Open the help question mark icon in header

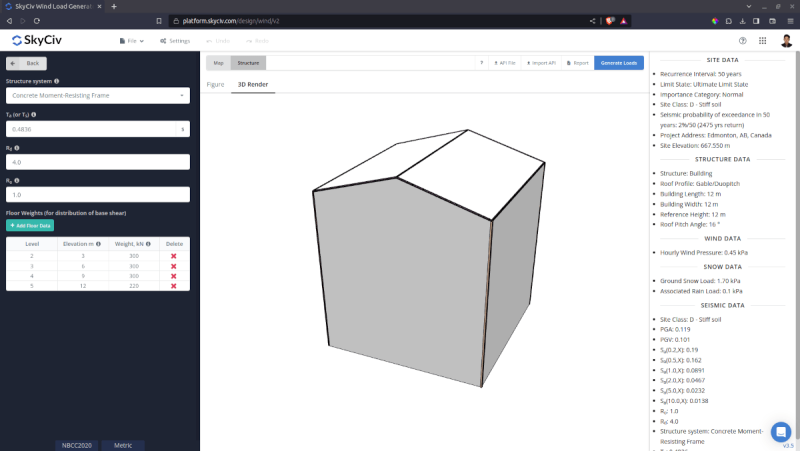pos(742,41)
